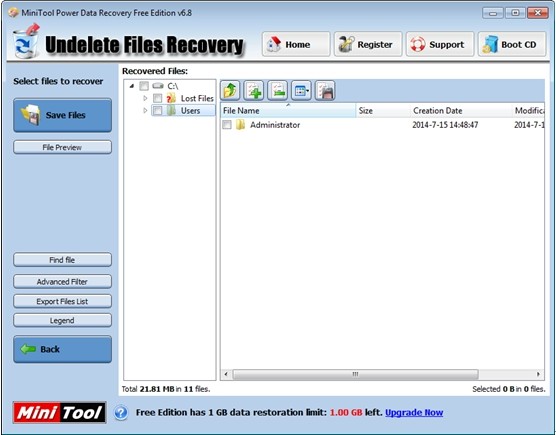This screenshot has width=556, height=435.
Task: Click the scrollbar left arrow
Action: click(x=226, y=374)
